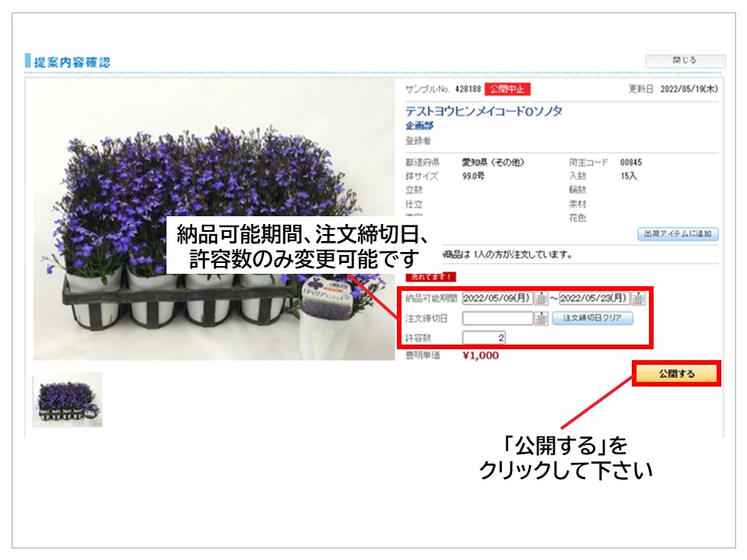Clear the deadline with 注文締切日クリア

(592, 318)
